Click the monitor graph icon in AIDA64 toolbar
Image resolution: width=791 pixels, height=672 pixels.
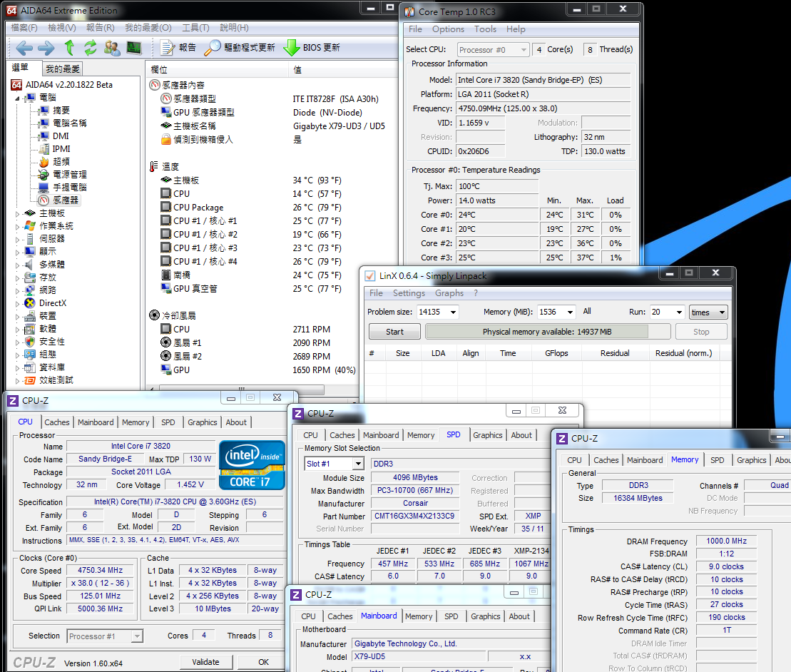[x=133, y=48]
